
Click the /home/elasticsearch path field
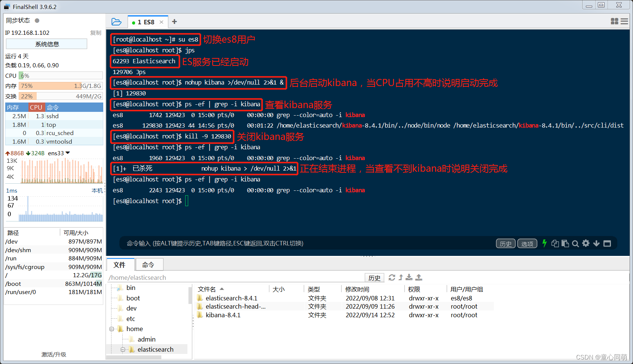(236, 278)
